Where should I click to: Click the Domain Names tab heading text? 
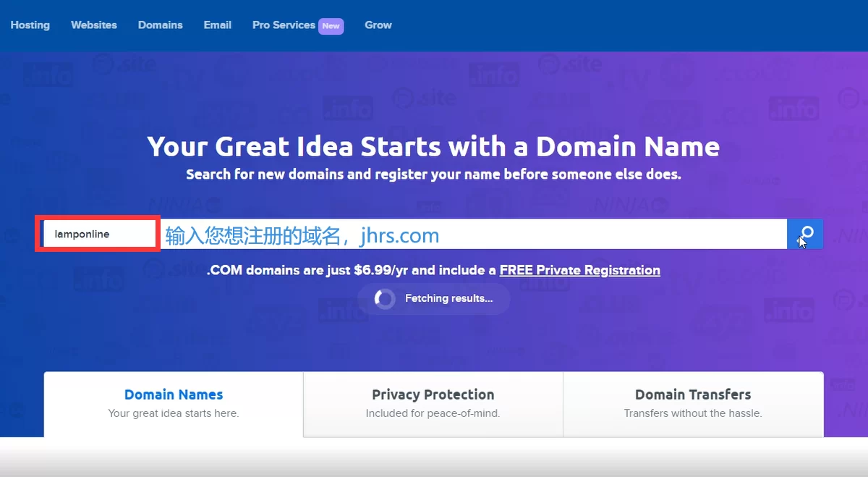(173, 394)
